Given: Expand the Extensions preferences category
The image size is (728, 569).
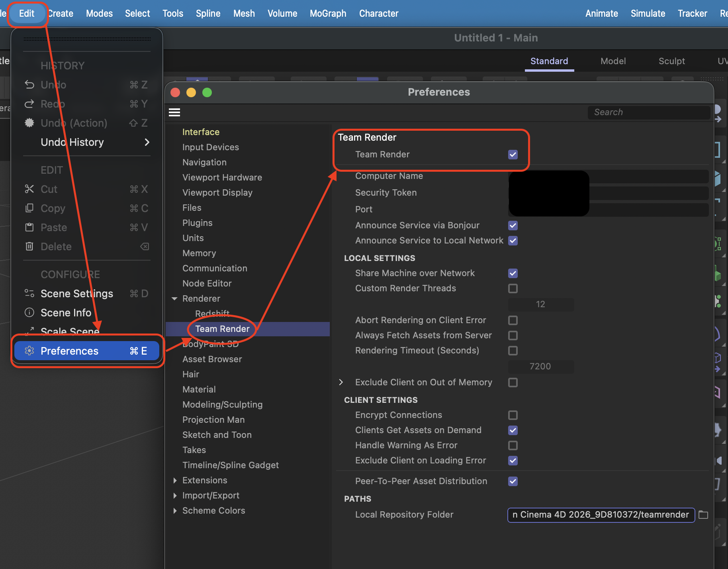Looking at the screenshot, I should click(174, 481).
